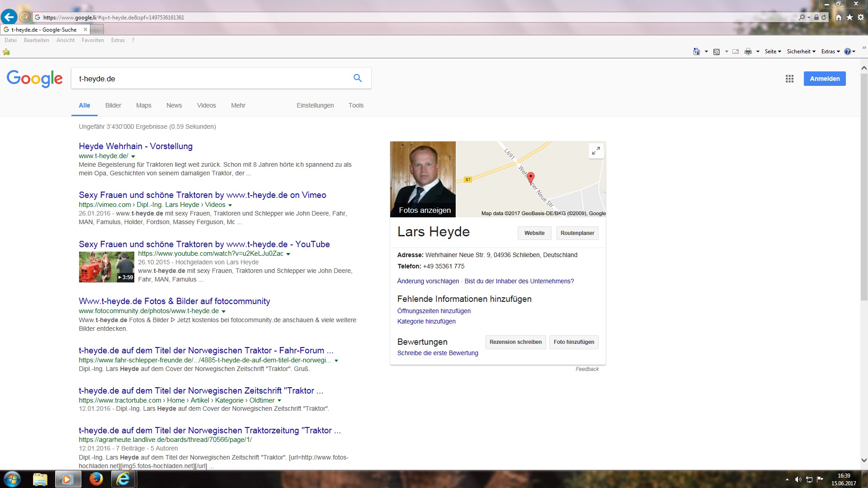Click Kategorie hinzufügen link
Viewport: 868px width, 488px height.
426,321
